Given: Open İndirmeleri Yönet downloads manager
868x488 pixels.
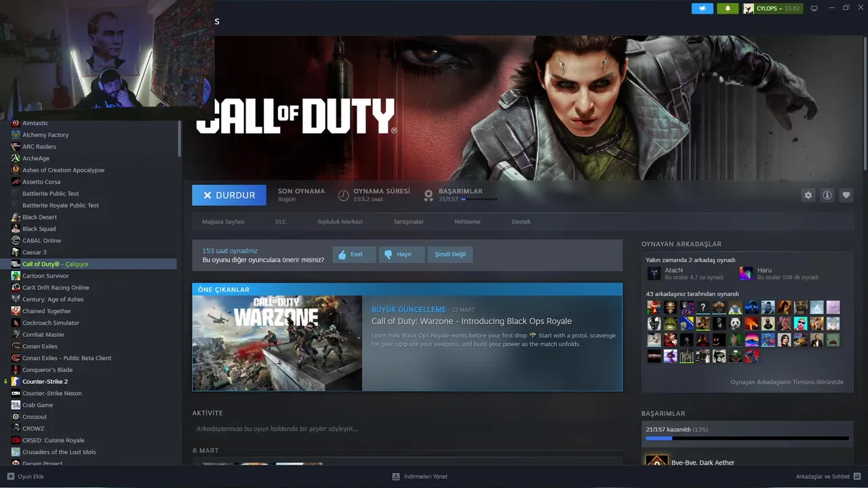Looking at the screenshot, I should (x=420, y=476).
